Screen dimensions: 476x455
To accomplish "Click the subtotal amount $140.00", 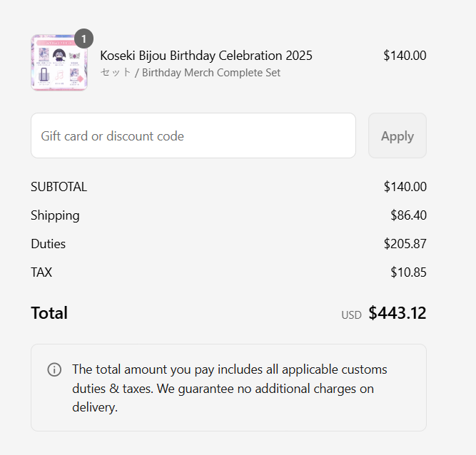I will pyautogui.click(x=405, y=187).
